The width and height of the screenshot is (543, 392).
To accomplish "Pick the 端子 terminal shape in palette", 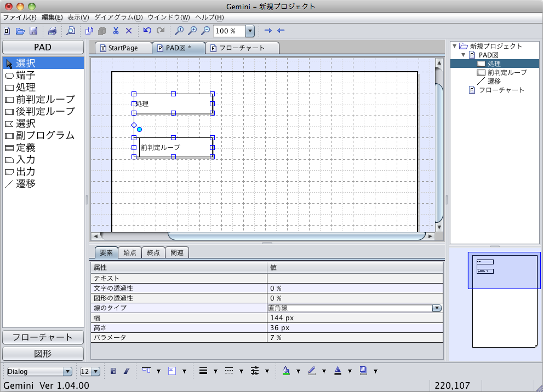I will coord(43,76).
